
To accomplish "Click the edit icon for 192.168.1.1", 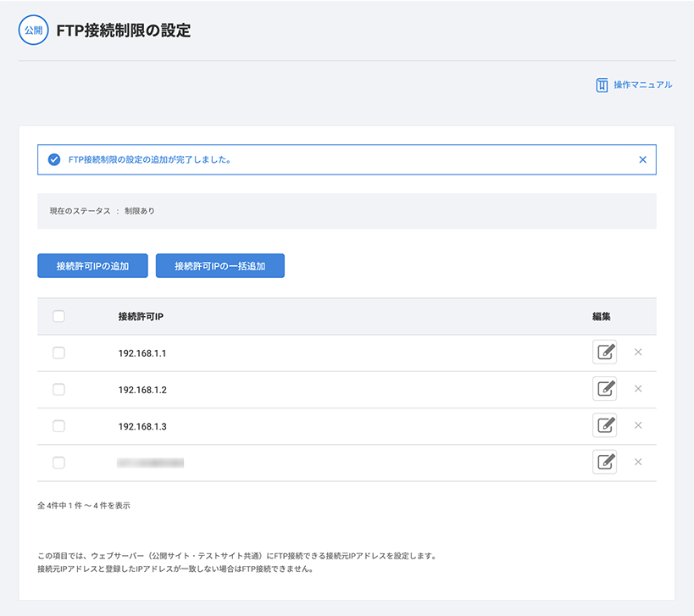I will click(x=604, y=352).
